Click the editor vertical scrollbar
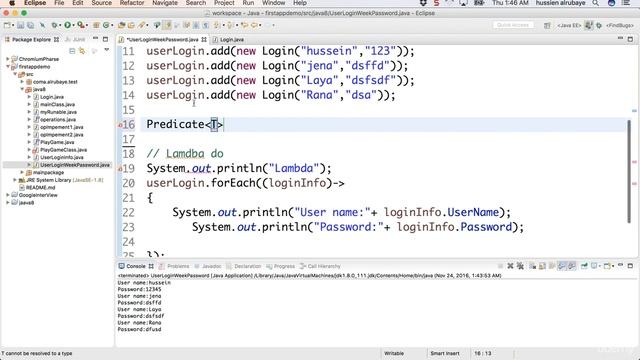The width and height of the screenshot is (640, 360). (629, 171)
